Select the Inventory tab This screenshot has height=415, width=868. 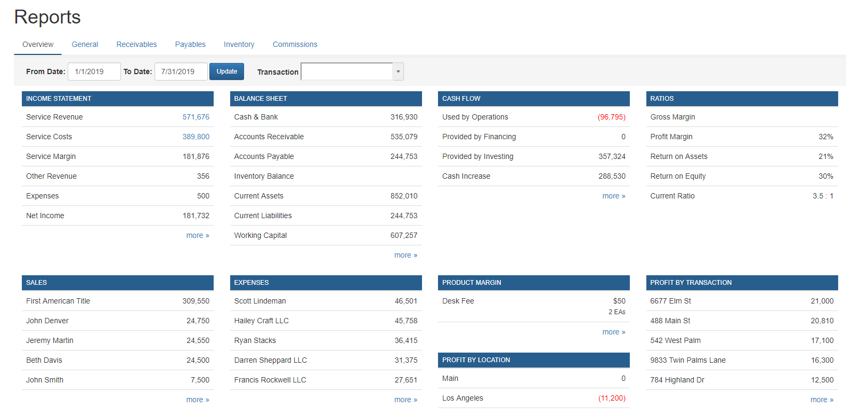tap(239, 44)
